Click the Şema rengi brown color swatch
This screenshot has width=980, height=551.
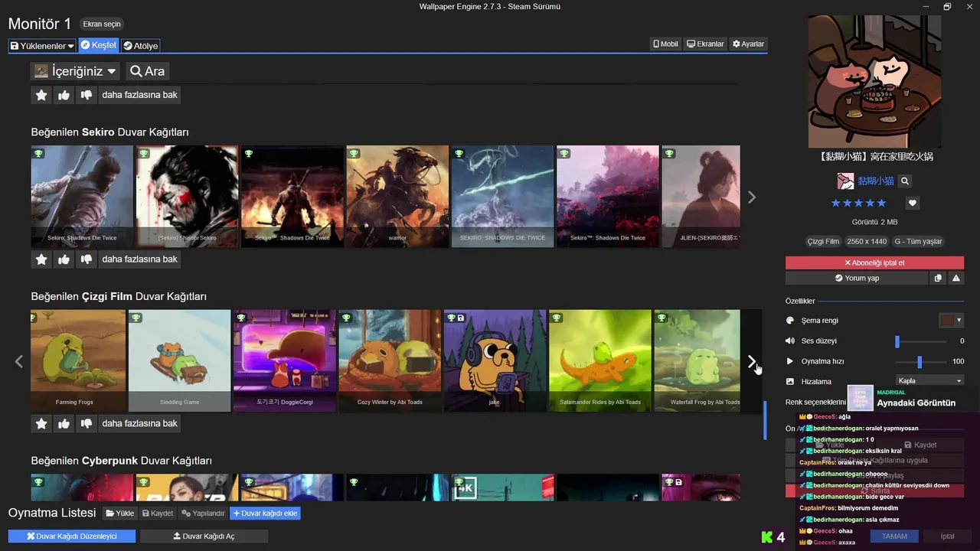[947, 321]
